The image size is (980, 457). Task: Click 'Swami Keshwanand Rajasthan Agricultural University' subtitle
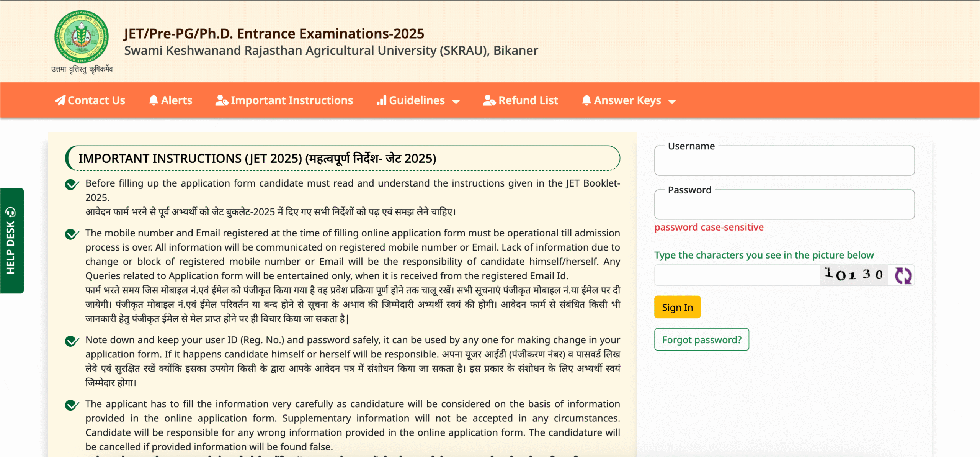pos(331,51)
